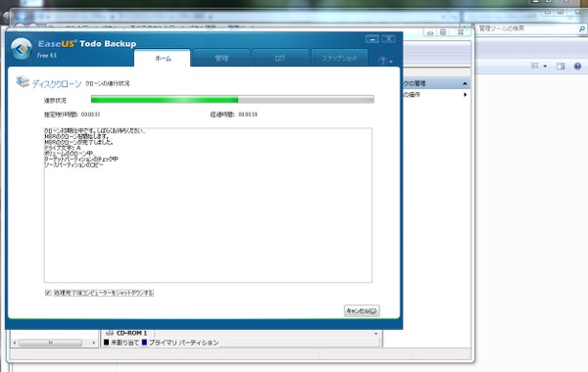Click the 未割り当て legend label

[124, 343]
